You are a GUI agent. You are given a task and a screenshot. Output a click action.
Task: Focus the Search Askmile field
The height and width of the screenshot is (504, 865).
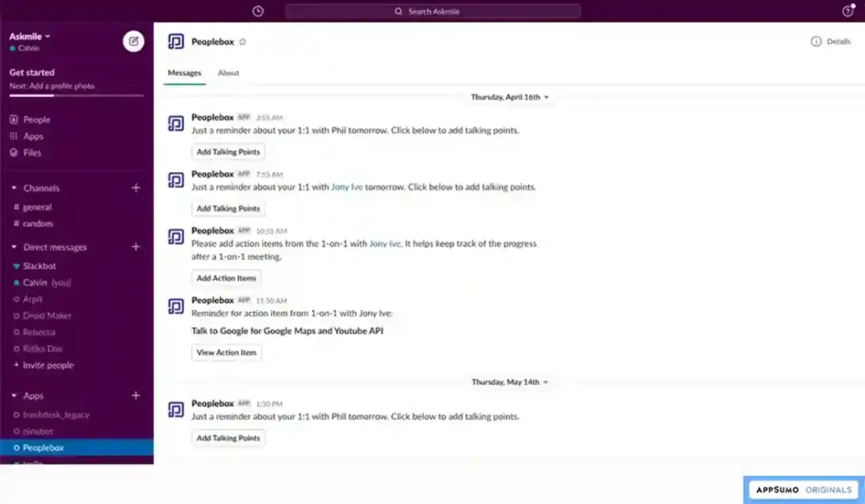point(433,11)
